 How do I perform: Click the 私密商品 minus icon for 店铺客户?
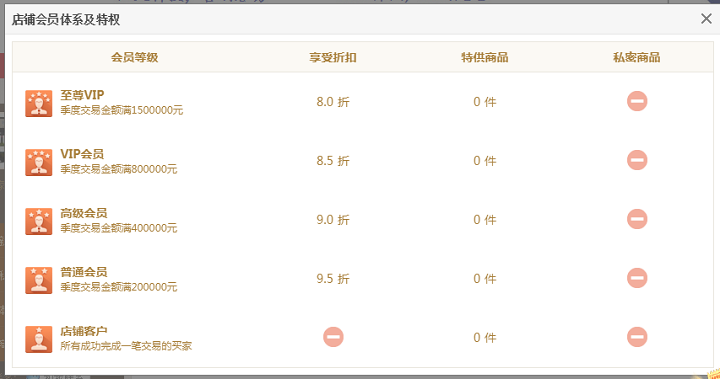click(x=637, y=337)
